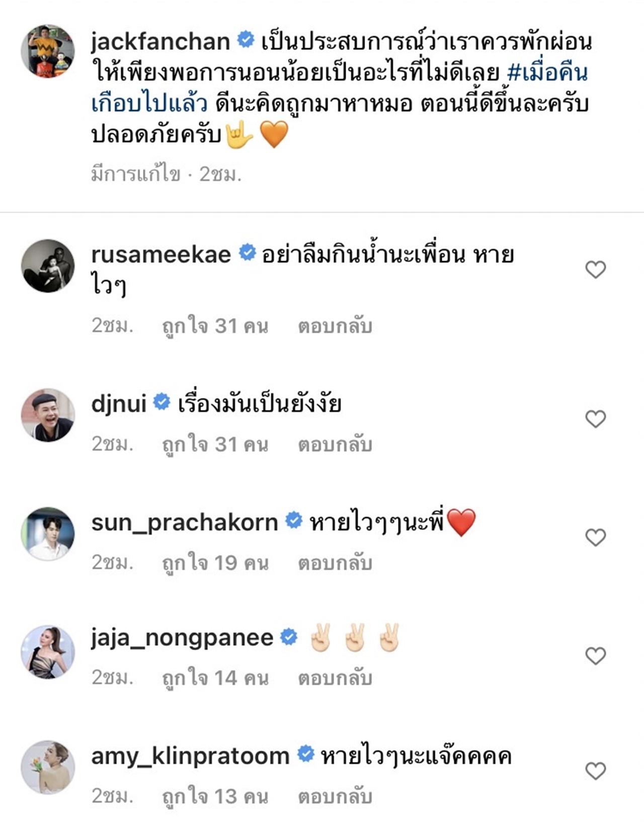Reply to sun_prachakorn's comment
Image resolution: width=644 pixels, height=838 pixels.
335,563
